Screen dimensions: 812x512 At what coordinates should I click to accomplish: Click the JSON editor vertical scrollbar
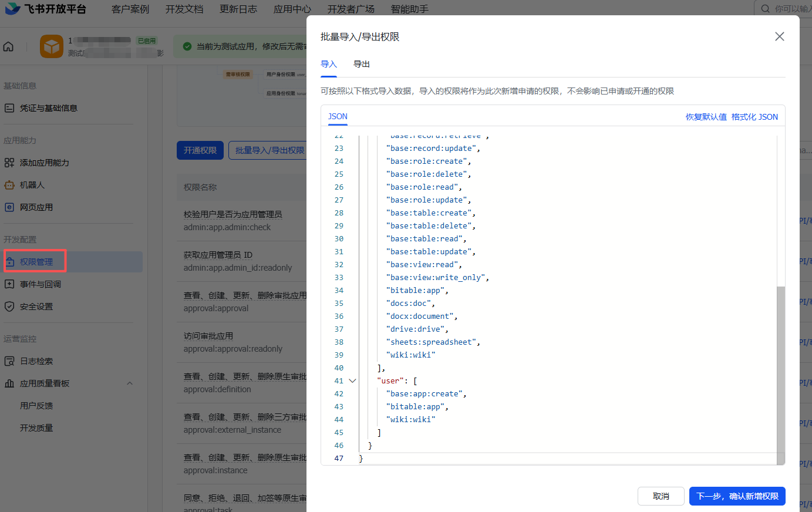780,370
